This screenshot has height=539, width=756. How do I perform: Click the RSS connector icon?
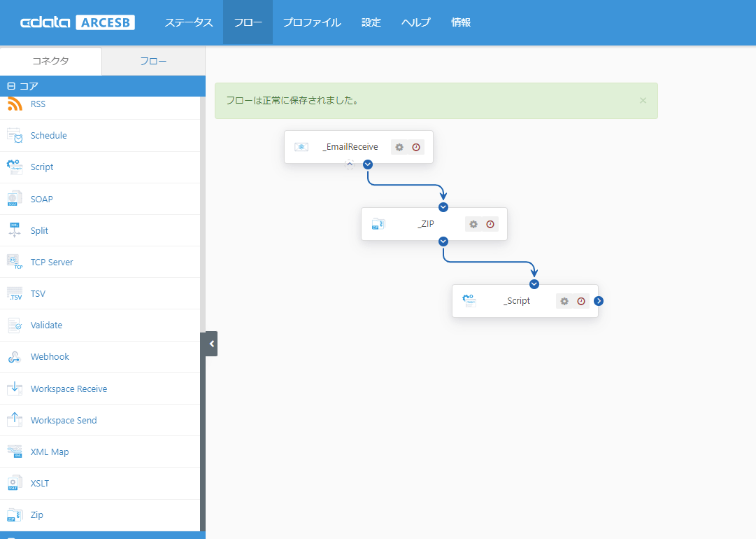click(x=15, y=104)
